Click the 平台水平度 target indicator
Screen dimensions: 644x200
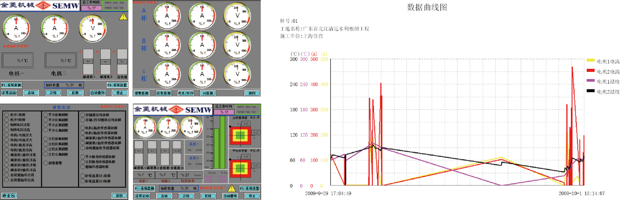click(x=240, y=168)
